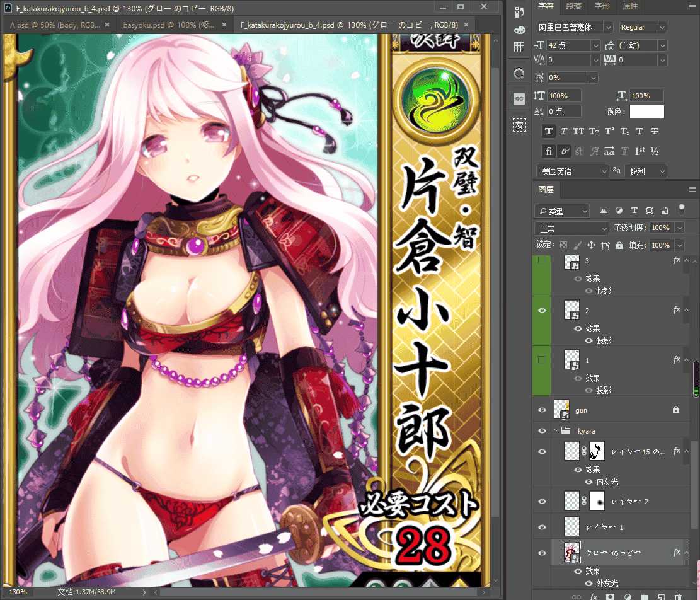Toggle standard ligatures fi button
The image size is (700, 600).
[549, 151]
